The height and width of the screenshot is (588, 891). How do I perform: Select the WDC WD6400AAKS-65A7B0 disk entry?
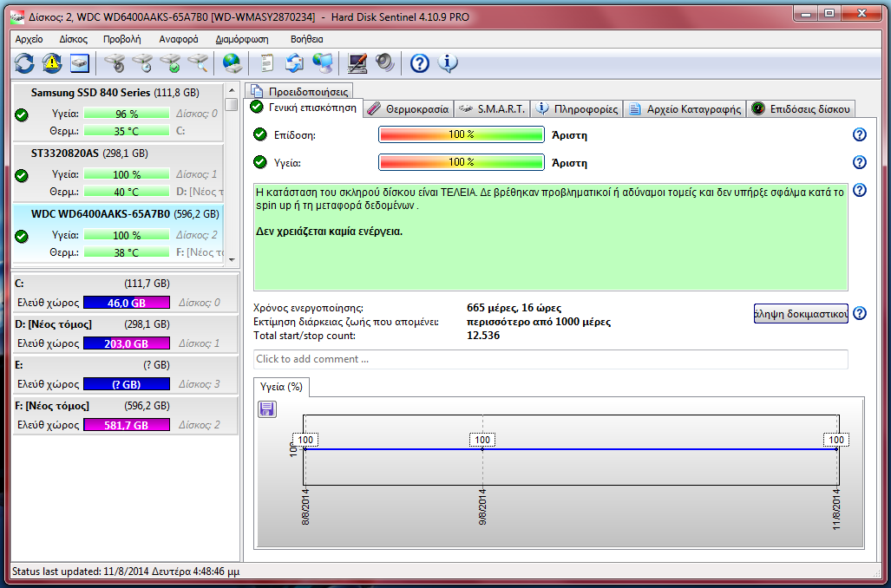[118, 233]
